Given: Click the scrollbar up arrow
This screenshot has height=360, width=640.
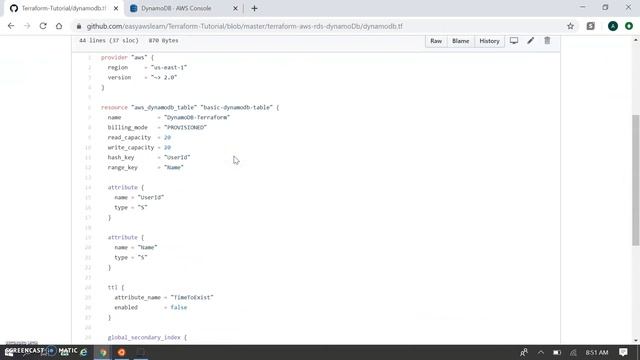Looking at the screenshot, I should point(636,40).
